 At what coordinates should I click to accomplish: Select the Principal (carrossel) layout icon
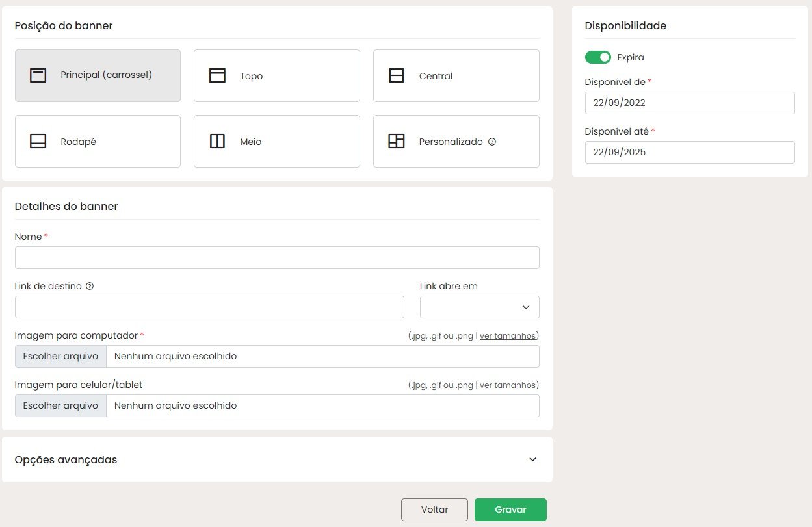(x=38, y=75)
